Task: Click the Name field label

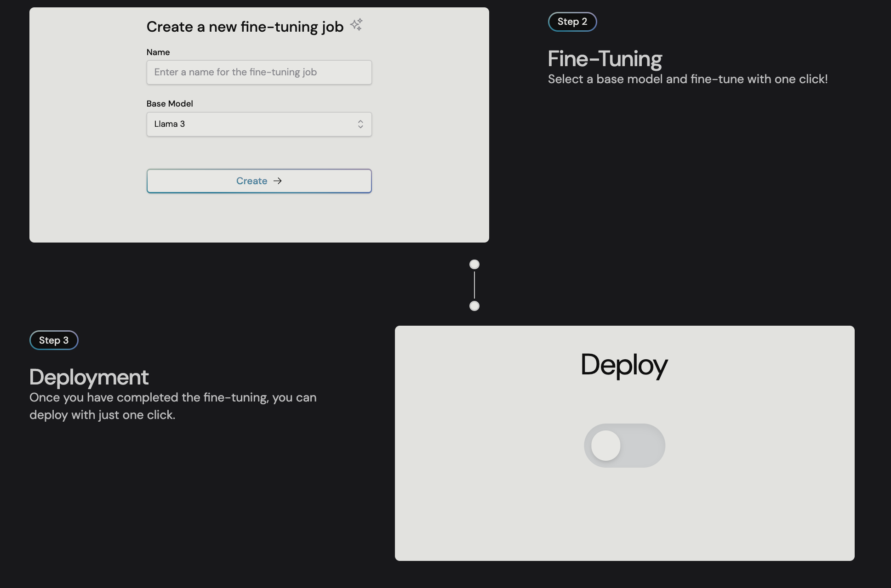Action: [158, 52]
